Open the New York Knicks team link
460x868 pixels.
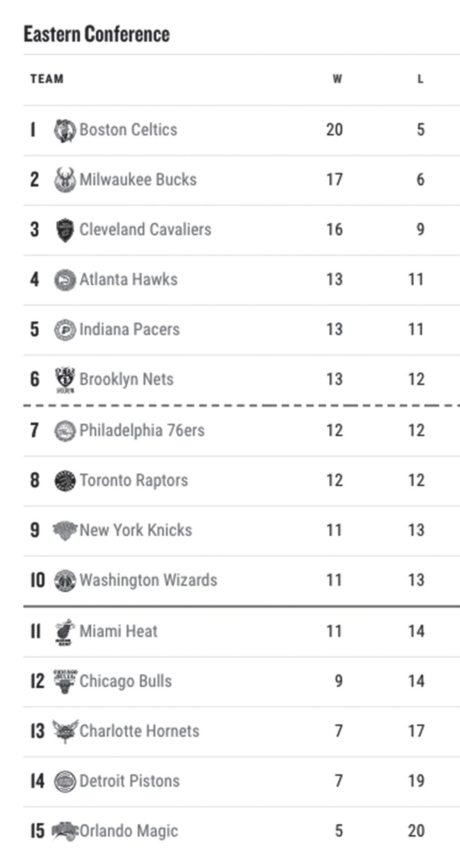pos(135,530)
